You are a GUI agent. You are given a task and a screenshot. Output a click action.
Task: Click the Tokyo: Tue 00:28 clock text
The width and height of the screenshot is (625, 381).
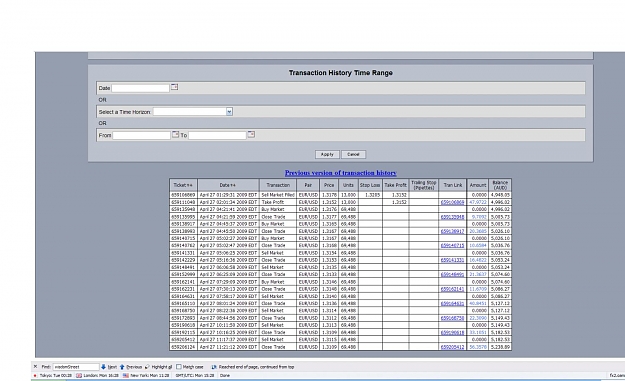click(x=55, y=375)
